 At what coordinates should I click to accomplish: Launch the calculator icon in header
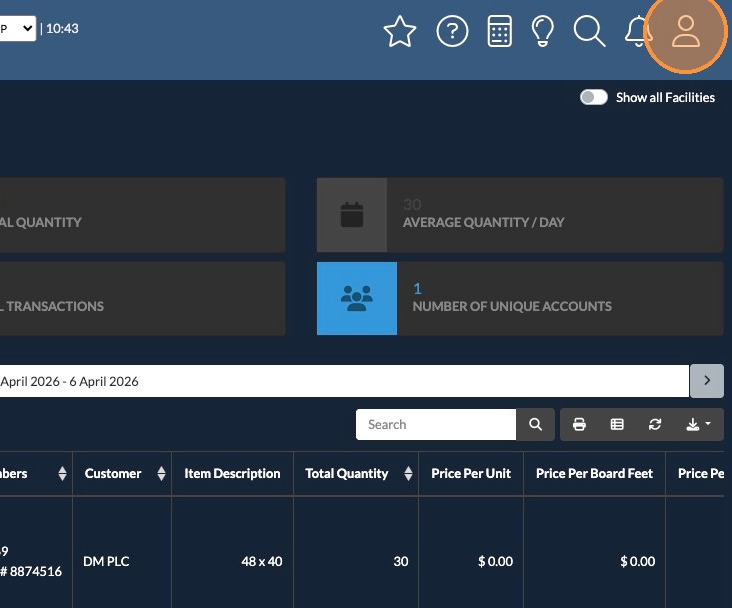click(500, 31)
